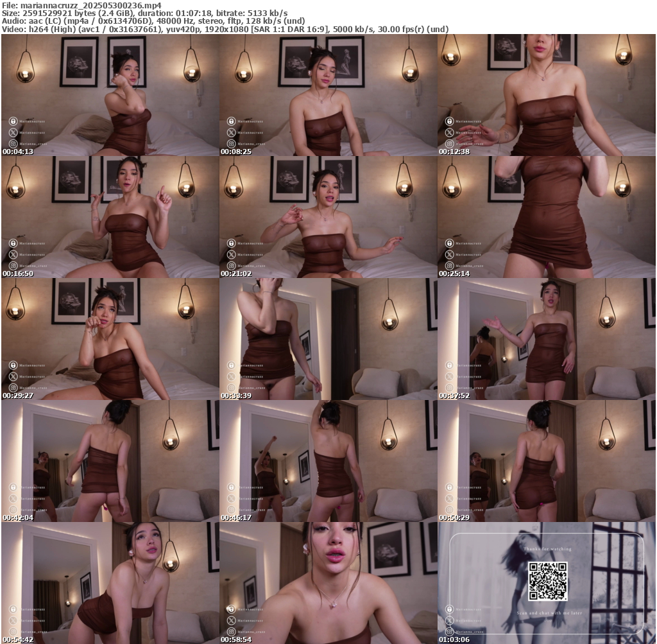Click the X logo icon in the 00:04:13 thumbnail
The height and width of the screenshot is (644, 657).
click(x=13, y=132)
